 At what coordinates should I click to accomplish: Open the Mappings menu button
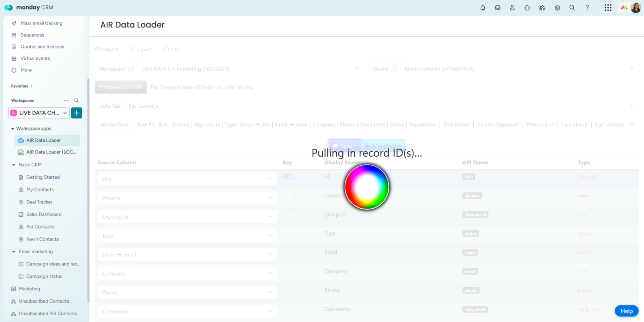[x=383, y=146]
